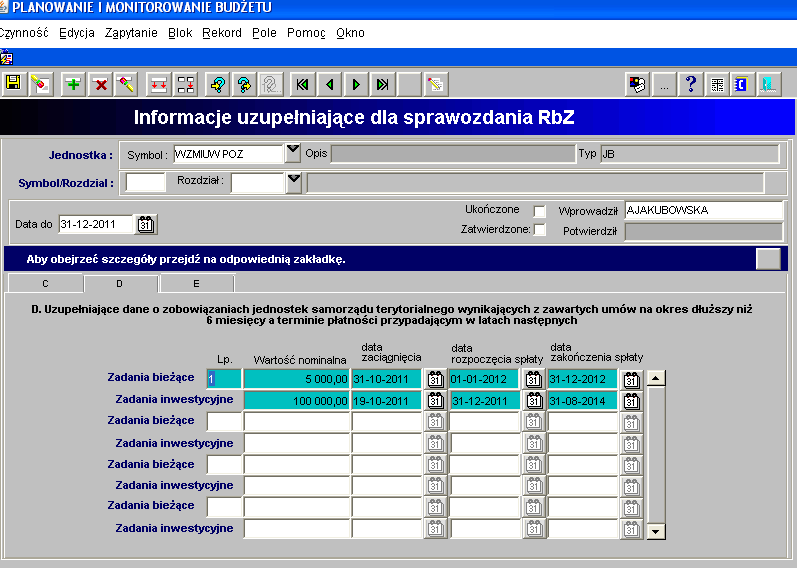Viewport: 797px width, 568px height.
Task: Click the small gray button on the dark info bar
Action: tap(768, 259)
